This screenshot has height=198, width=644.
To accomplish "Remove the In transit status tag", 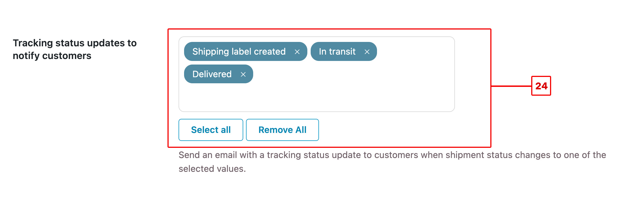I will pos(367,52).
